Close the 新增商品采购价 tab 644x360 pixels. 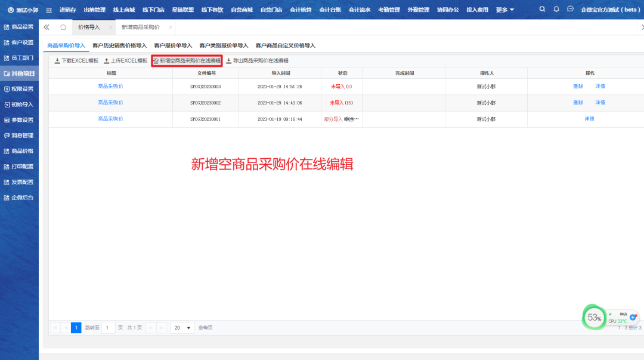pyautogui.click(x=170, y=27)
